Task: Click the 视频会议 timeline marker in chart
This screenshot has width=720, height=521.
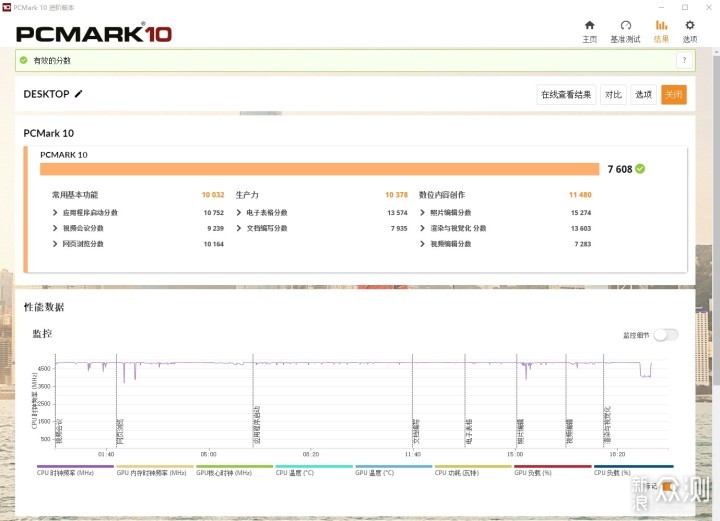Action: tap(59, 431)
